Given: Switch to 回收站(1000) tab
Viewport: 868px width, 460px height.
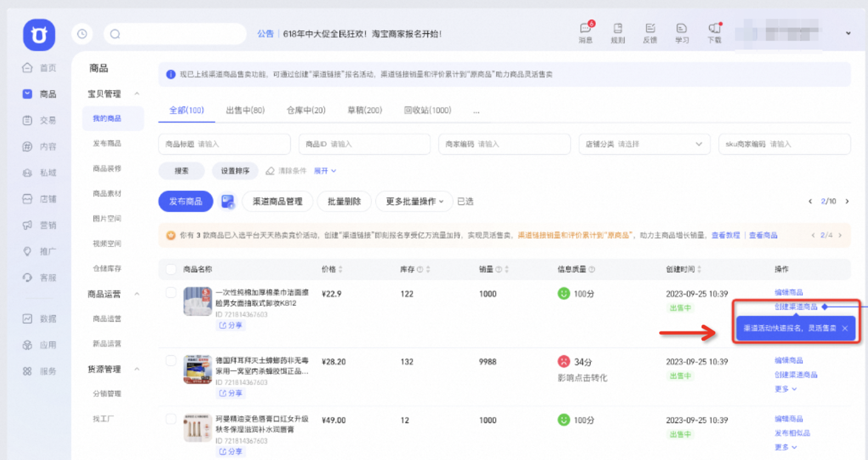Looking at the screenshot, I should [427, 110].
